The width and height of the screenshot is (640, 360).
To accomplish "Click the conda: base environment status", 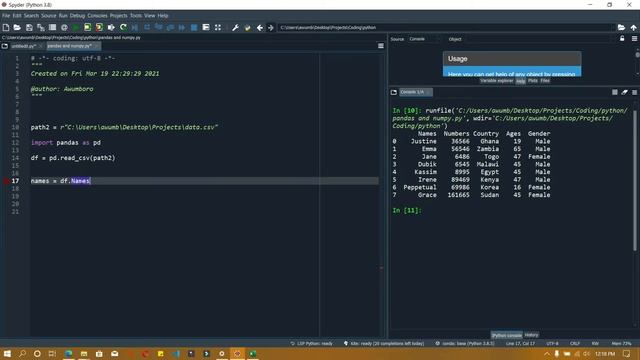I will (x=465, y=344).
